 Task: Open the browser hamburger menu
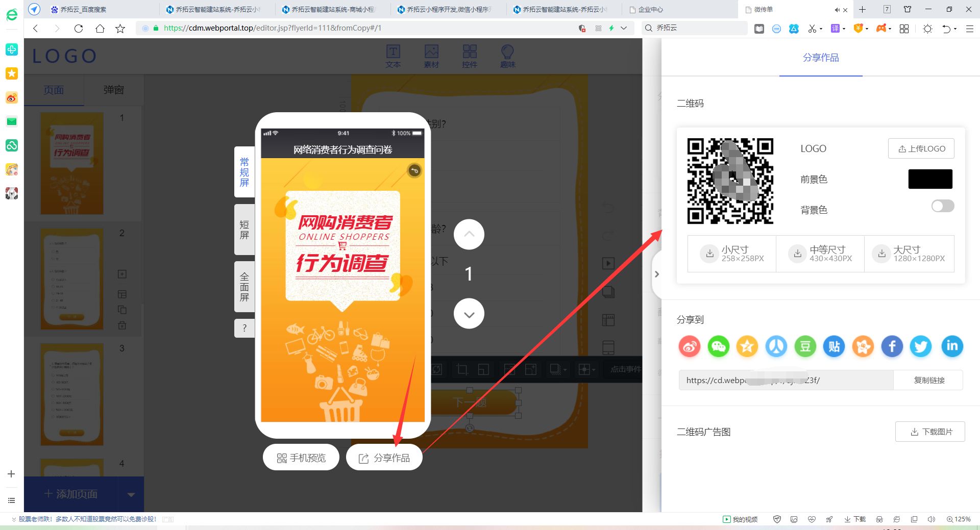click(970, 29)
